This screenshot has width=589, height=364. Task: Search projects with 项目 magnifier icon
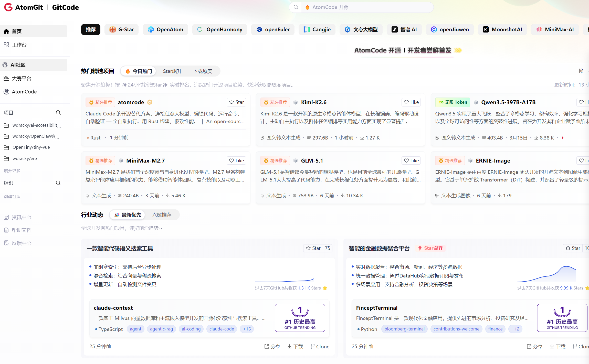click(x=58, y=113)
